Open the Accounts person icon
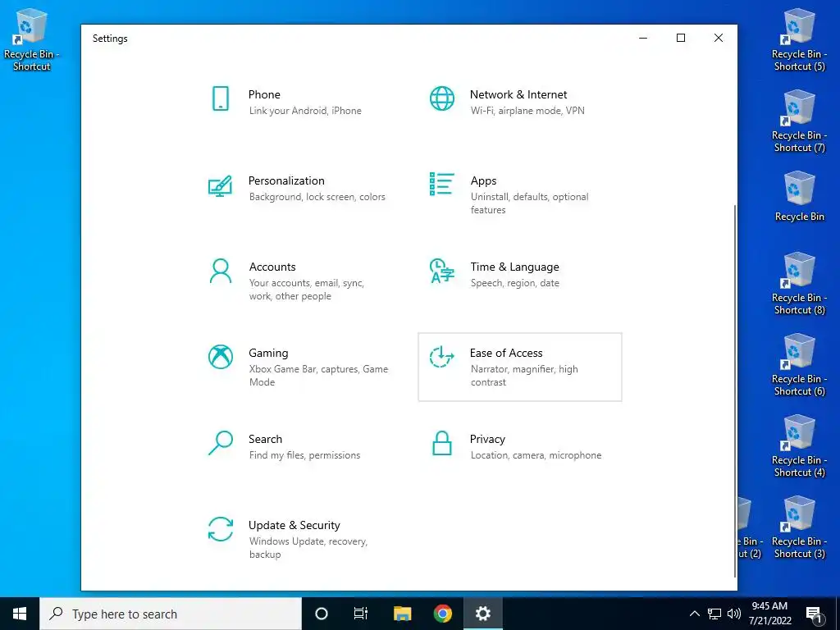This screenshot has width=840, height=630. [x=220, y=271]
